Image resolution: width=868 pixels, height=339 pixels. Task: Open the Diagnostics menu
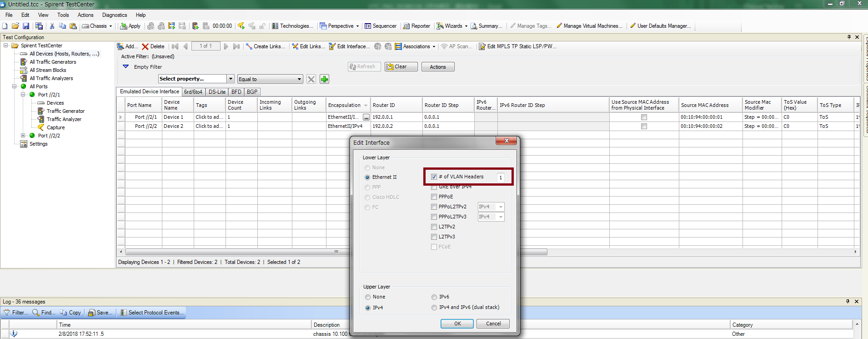coord(115,15)
